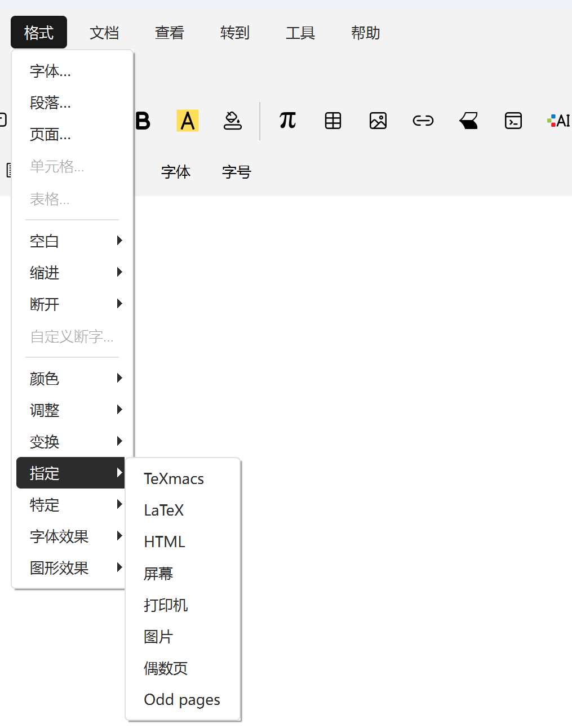Open the 字体... dialog entry
Viewport: 572px width, 728px height.
(51, 71)
